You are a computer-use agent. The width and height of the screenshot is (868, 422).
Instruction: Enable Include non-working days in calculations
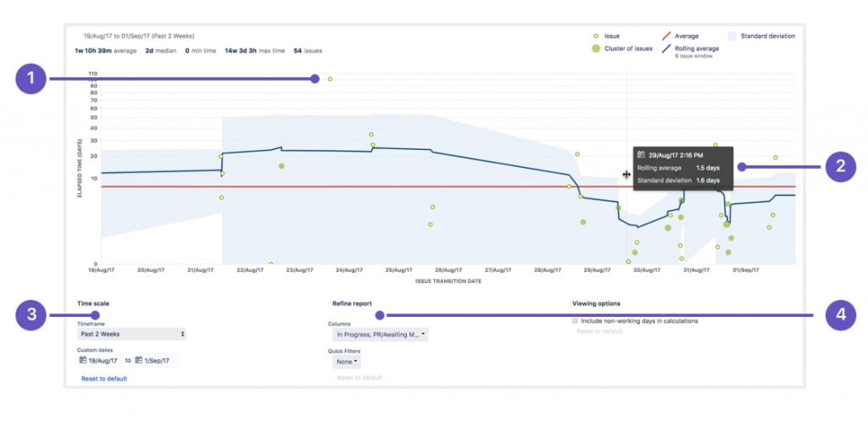[576, 321]
